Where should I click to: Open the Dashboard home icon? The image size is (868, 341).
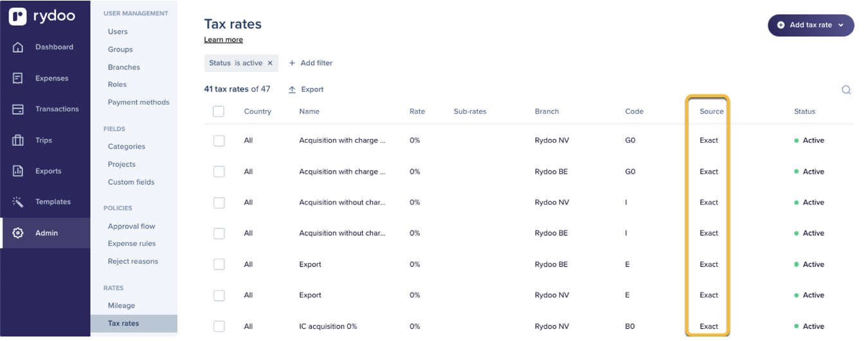[x=18, y=47]
